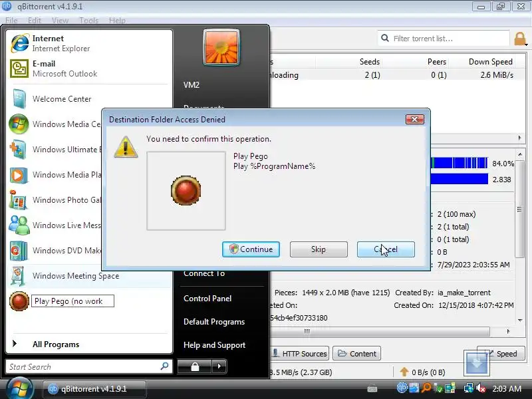532x399 pixels.
Task: Open Internet Explorer from the Start menu icon
Action: 20,43
